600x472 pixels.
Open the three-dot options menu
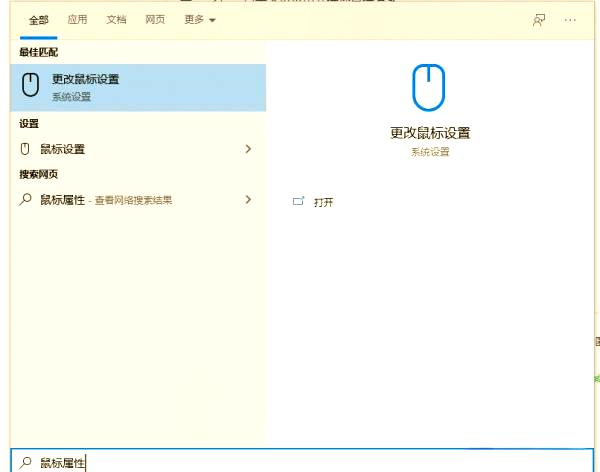[x=570, y=19]
